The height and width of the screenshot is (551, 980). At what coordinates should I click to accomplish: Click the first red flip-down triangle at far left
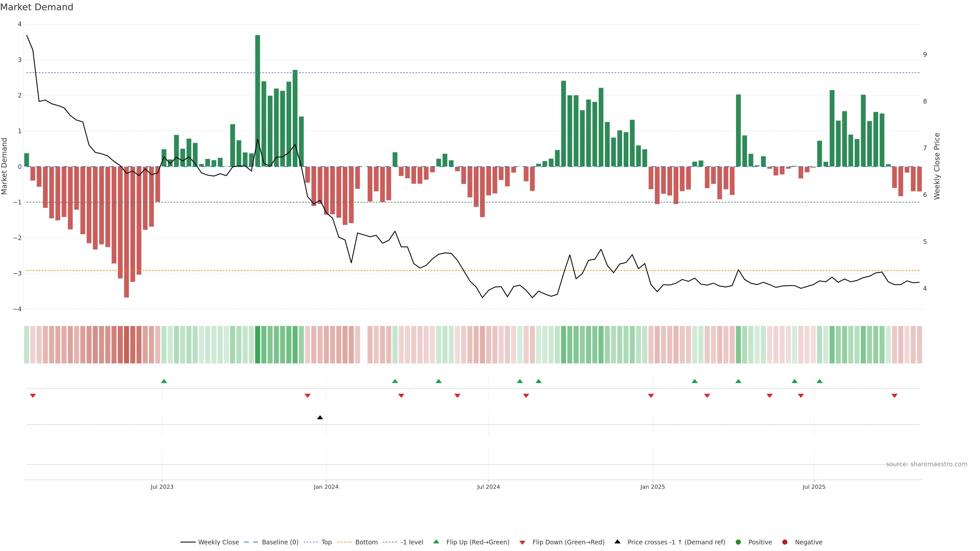coord(33,396)
